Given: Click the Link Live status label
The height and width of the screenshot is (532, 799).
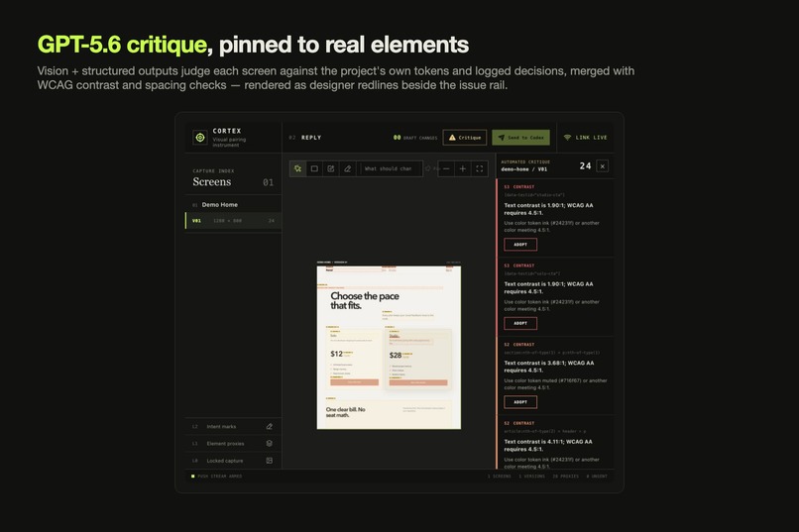Looking at the screenshot, I should pos(591,138).
